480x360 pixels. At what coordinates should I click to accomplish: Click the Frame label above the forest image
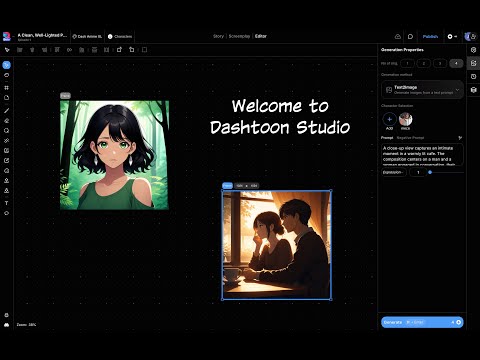pos(65,96)
